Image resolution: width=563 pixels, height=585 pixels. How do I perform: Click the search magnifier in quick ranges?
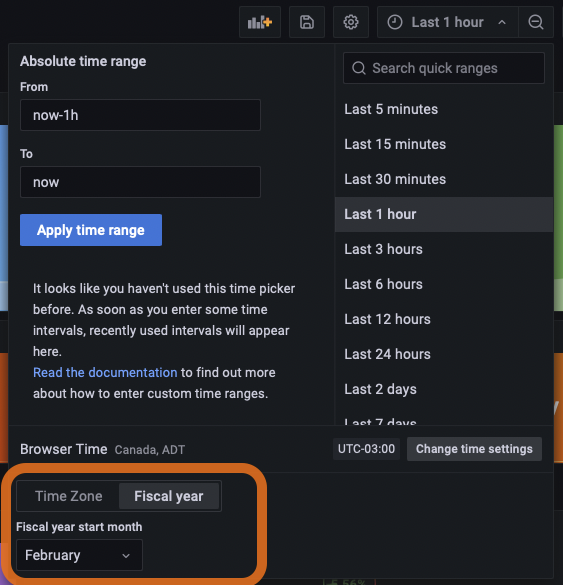tap(359, 68)
